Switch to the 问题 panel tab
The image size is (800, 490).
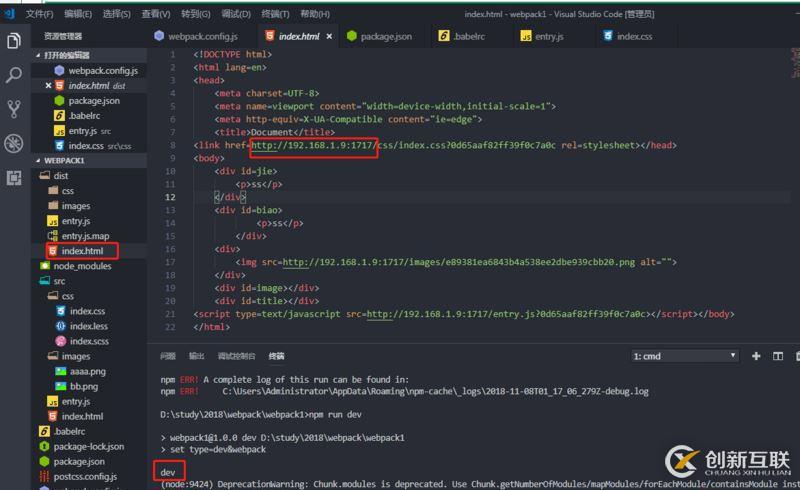point(168,356)
